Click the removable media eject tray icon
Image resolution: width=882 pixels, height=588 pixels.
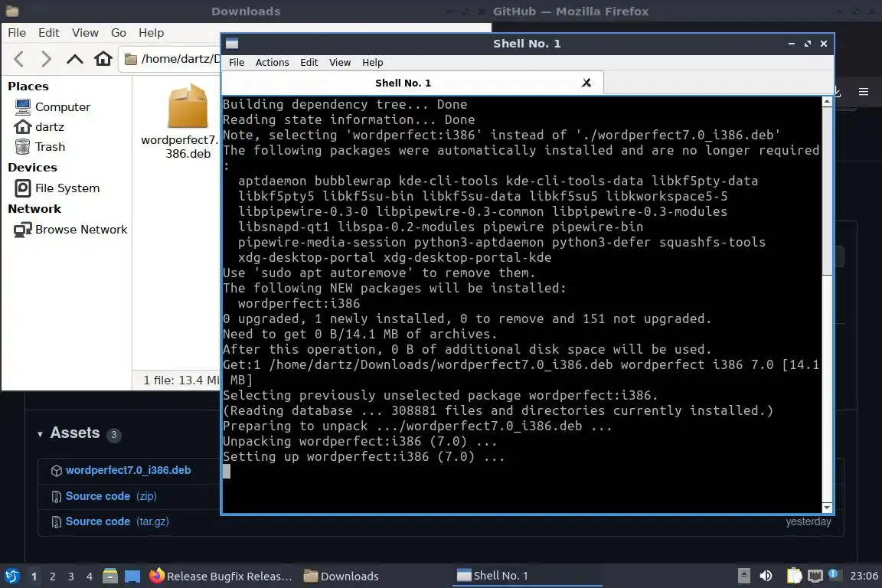pyautogui.click(x=743, y=576)
